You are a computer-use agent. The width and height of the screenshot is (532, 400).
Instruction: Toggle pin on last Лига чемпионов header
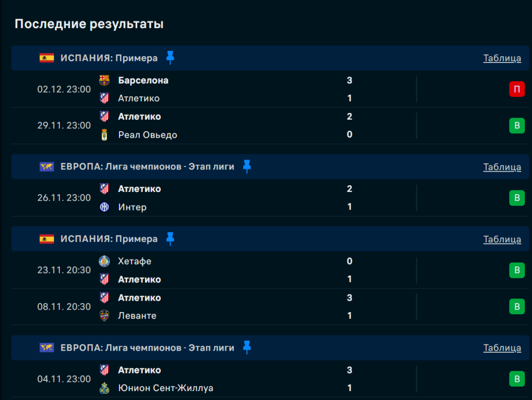point(247,347)
